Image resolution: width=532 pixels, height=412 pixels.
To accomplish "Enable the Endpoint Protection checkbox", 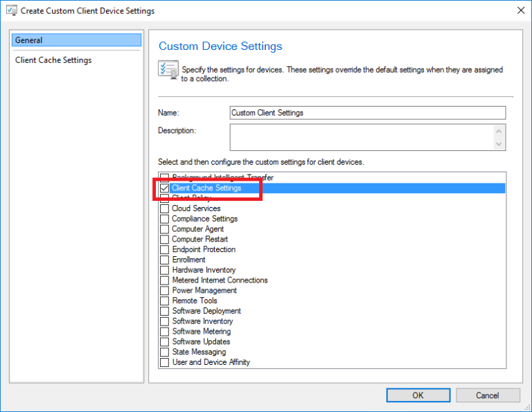I will tap(165, 249).
